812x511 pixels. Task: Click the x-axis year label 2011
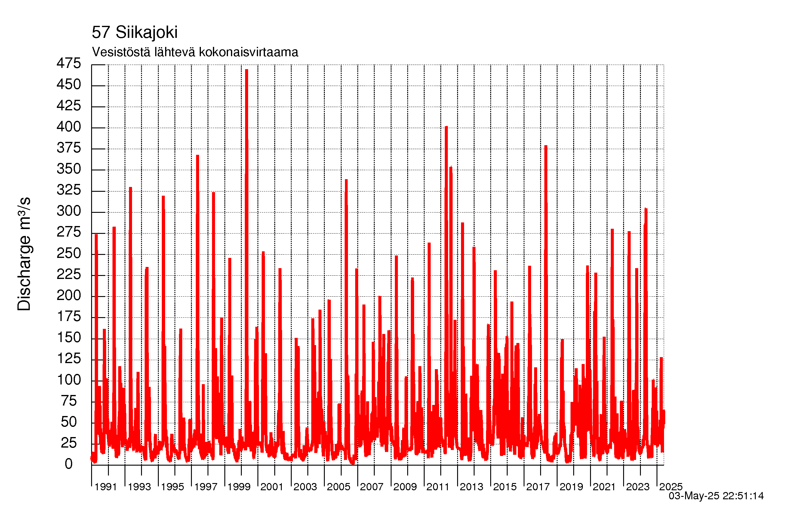coord(438,487)
